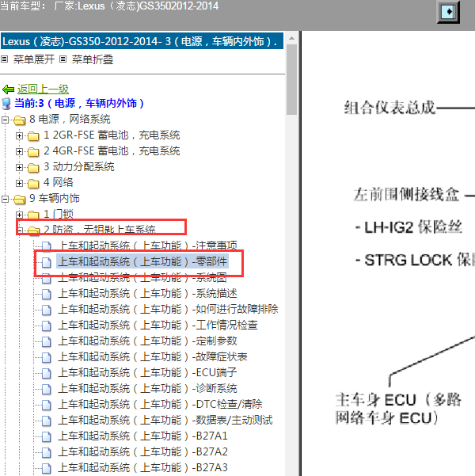Screen dimensions: 475x476
Task: Click the tree panel vertical scrollbar thumb
Action: (x=291, y=79)
